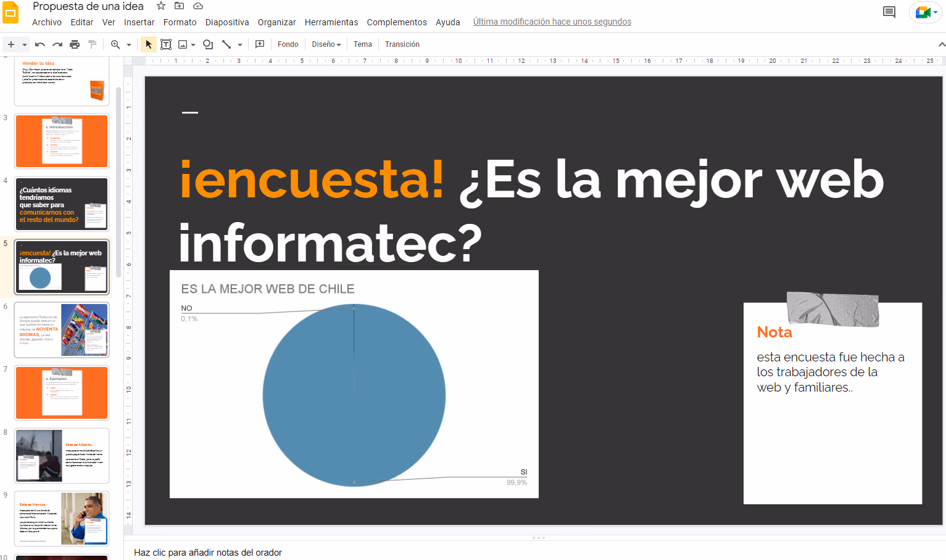Select slide 9 Este es Marcos thumbnail
The width and height of the screenshot is (946, 560).
62,519
